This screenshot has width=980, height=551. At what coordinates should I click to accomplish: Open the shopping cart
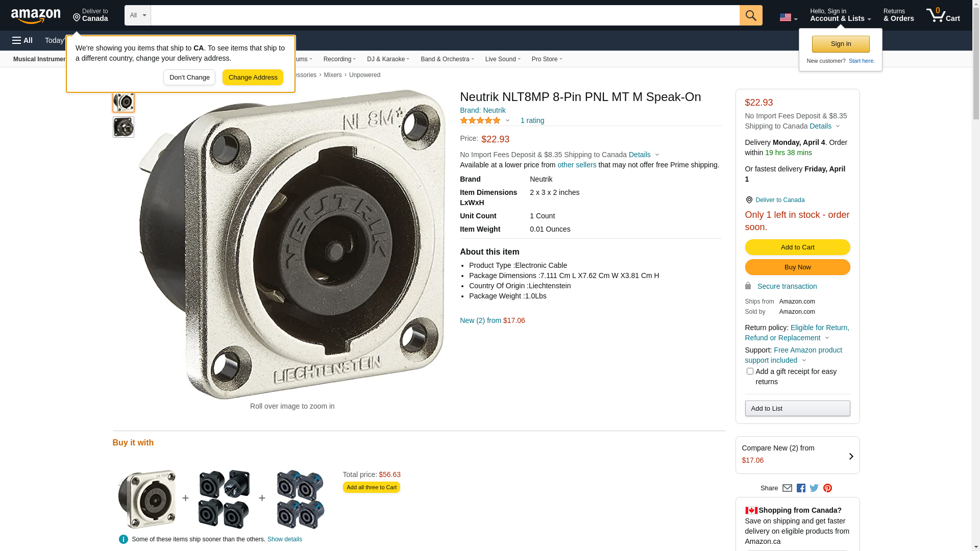(943, 15)
